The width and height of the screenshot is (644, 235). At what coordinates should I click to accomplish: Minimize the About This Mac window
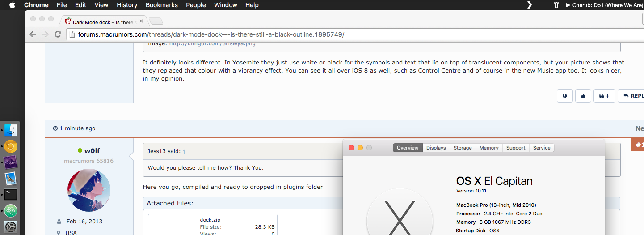tap(360, 148)
